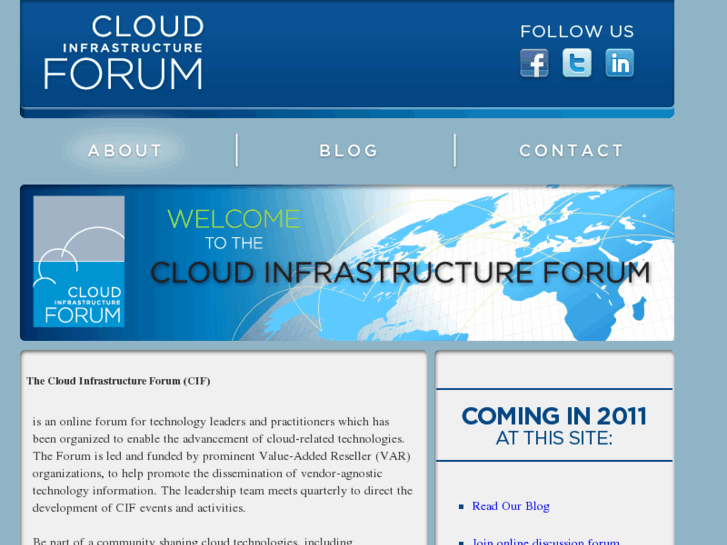
Task: Open the Blog menu item
Action: click(x=349, y=151)
